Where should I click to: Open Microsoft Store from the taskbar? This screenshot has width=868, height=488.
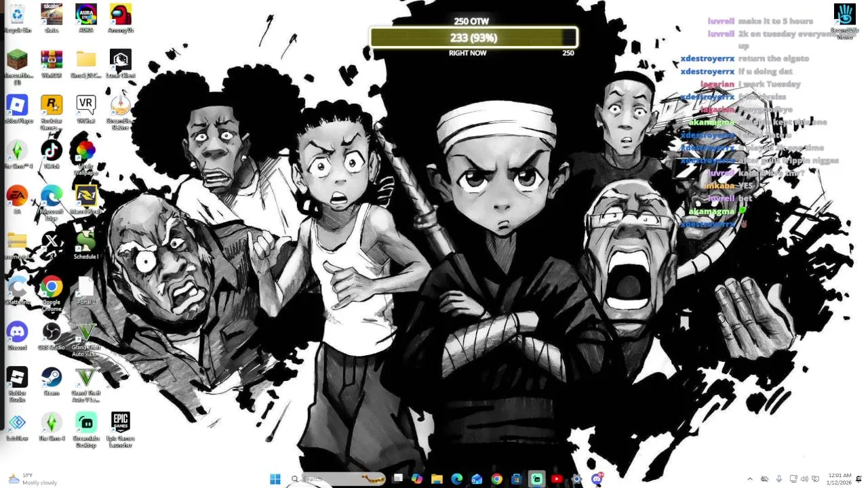click(x=517, y=479)
